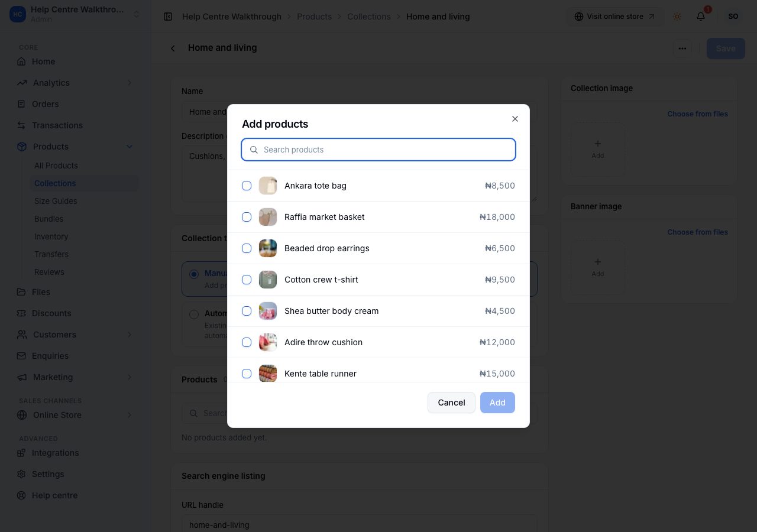Open Reviews in sidebar
The width and height of the screenshot is (757, 532).
tap(49, 272)
